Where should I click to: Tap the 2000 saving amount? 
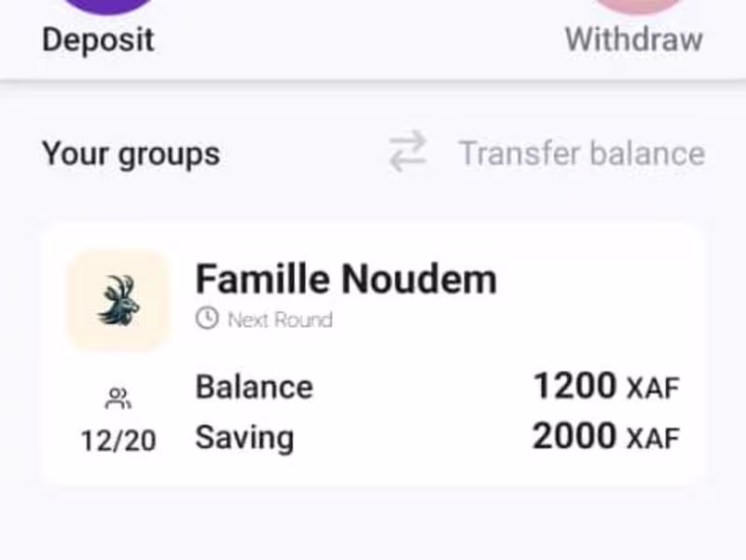574,435
